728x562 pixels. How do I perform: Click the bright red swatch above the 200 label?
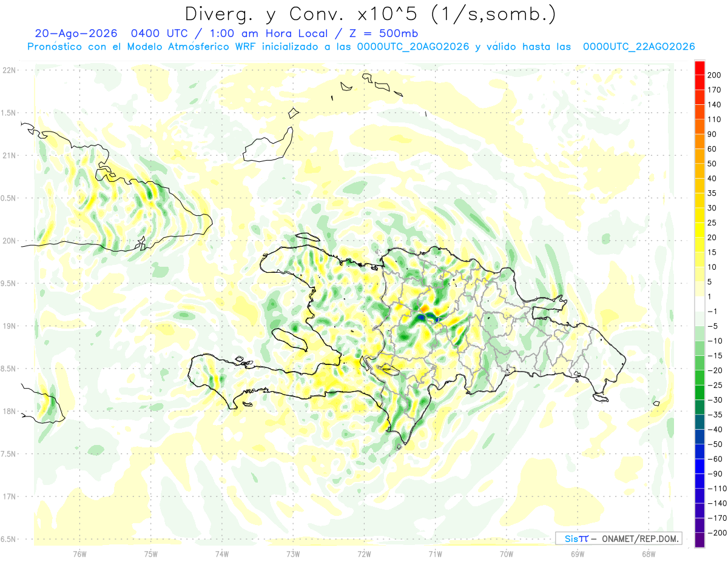[x=699, y=68]
